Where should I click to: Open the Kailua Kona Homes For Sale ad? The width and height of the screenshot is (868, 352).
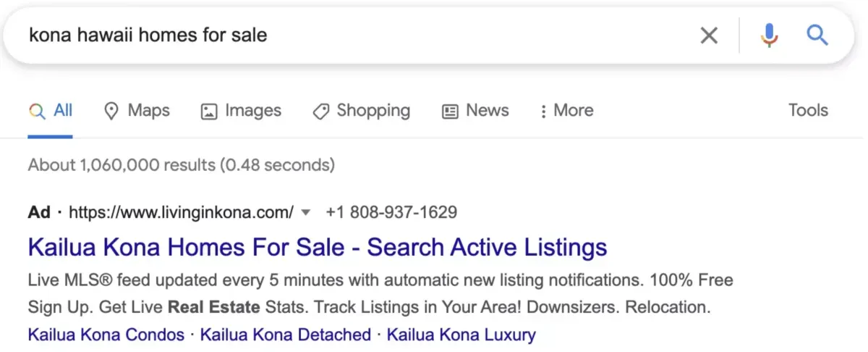tap(318, 248)
